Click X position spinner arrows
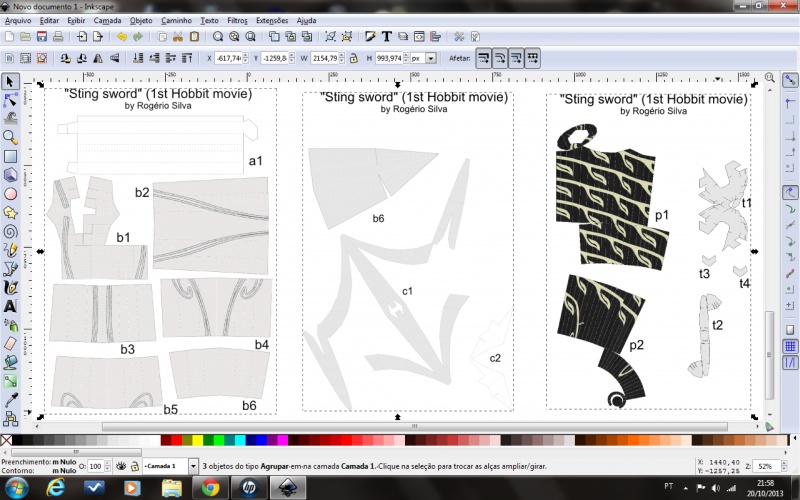This screenshot has height=500, width=800. pos(245,58)
